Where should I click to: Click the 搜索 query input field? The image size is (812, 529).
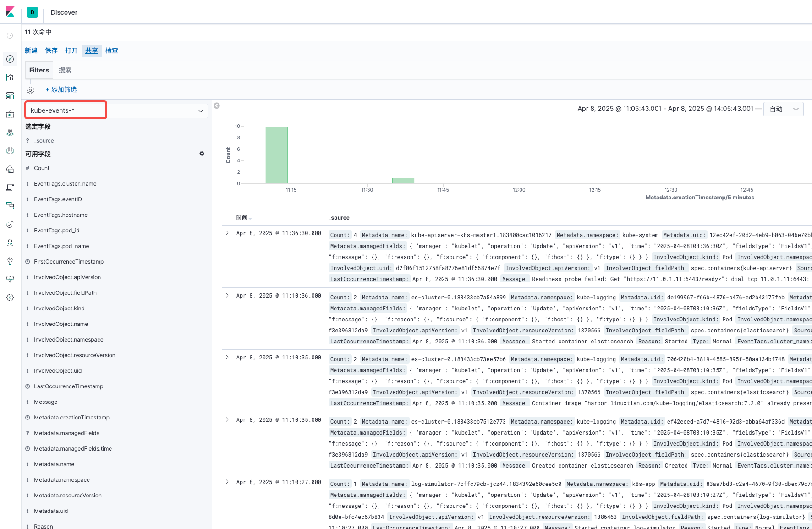pyautogui.click(x=412, y=70)
